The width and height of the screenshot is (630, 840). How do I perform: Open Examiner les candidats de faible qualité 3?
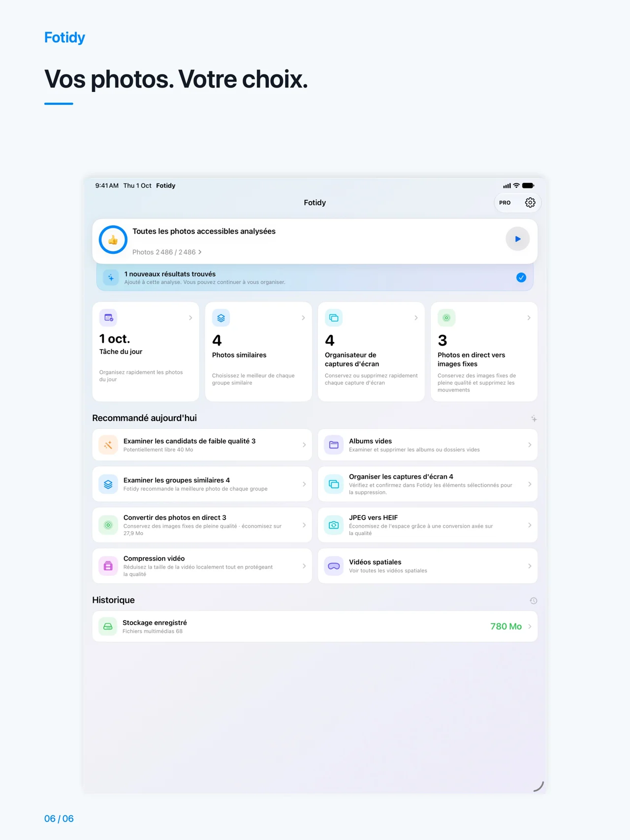coord(202,445)
